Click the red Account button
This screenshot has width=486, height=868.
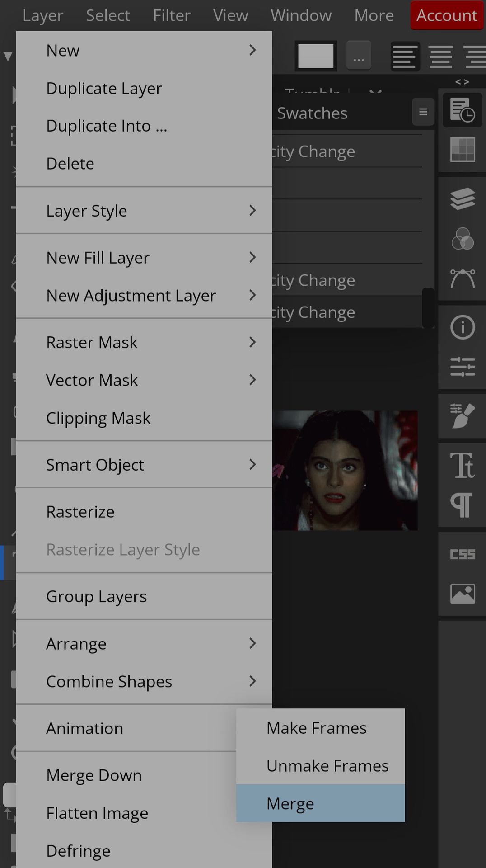446,15
